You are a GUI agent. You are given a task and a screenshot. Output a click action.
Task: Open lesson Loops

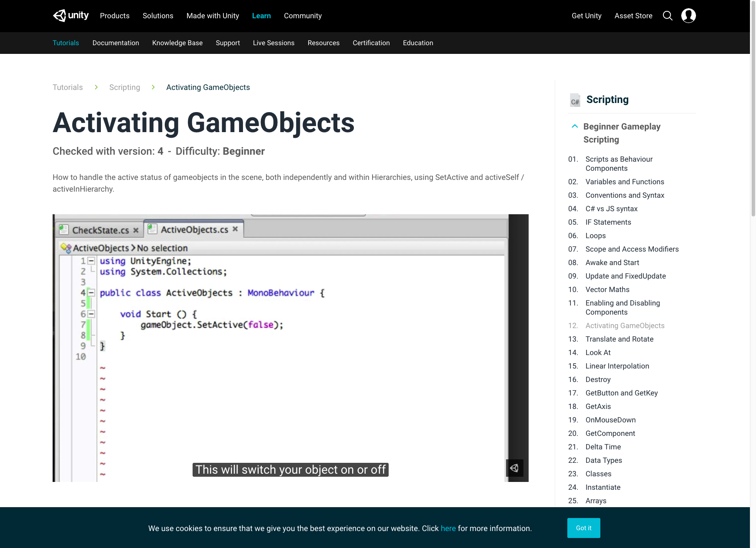[x=596, y=236]
